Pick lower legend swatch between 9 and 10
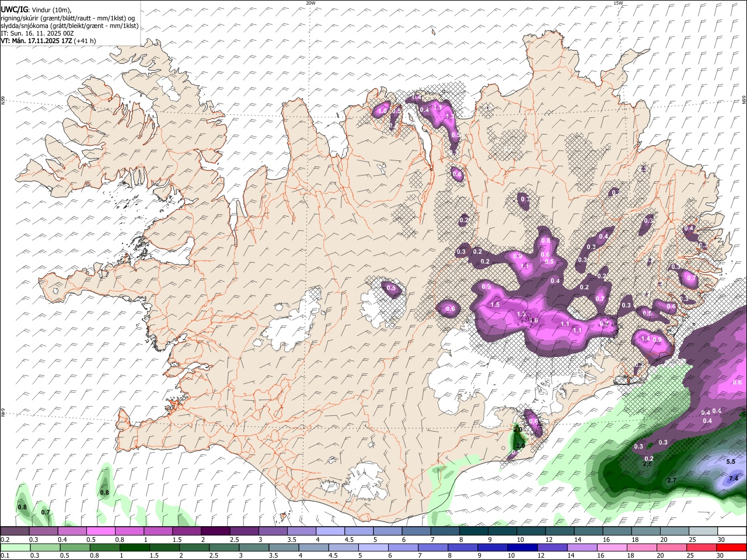The height and width of the screenshot is (560, 747). click(492, 547)
